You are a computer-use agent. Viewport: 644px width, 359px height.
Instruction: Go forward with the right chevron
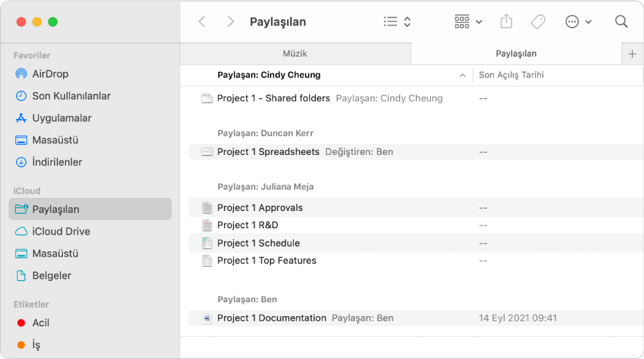[230, 21]
